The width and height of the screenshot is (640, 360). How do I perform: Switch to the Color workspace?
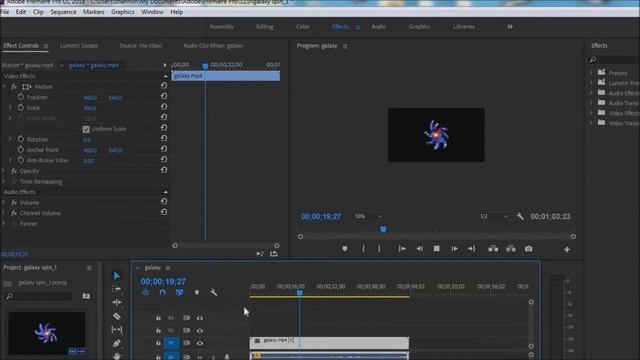302,27
